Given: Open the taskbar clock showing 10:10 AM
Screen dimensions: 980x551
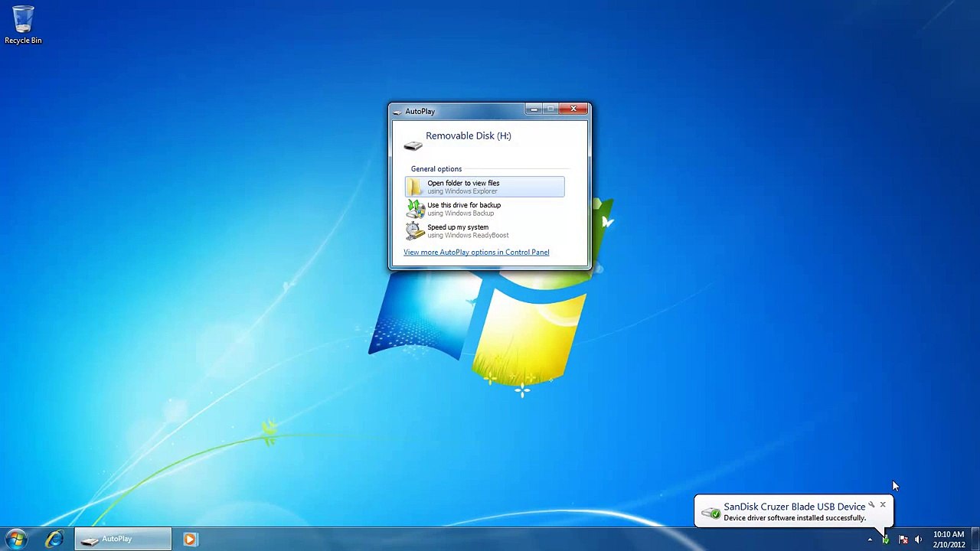Looking at the screenshot, I should point(949,540).
